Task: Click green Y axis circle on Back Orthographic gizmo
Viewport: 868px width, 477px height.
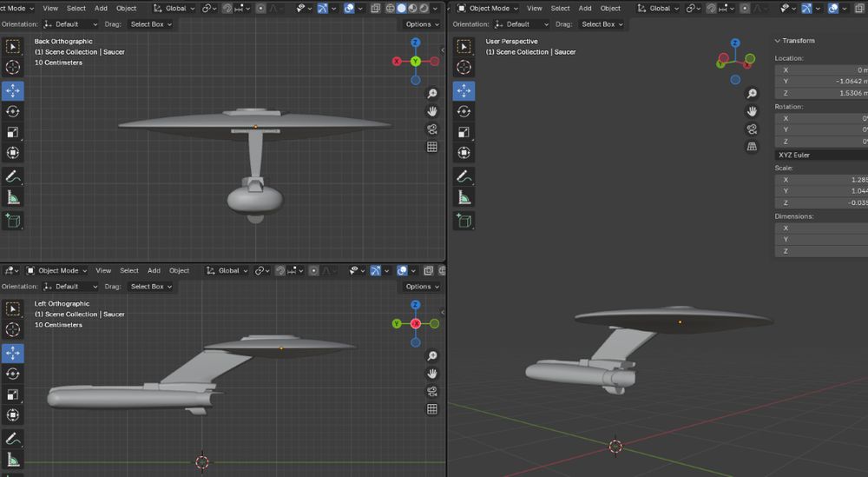Action: point(416,62)
